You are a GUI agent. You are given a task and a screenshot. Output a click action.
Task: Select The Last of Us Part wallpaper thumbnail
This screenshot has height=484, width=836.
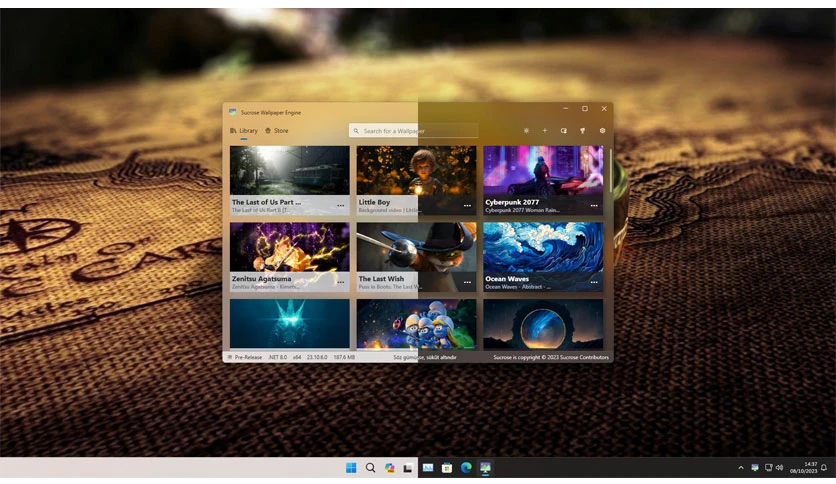(290, 171)
